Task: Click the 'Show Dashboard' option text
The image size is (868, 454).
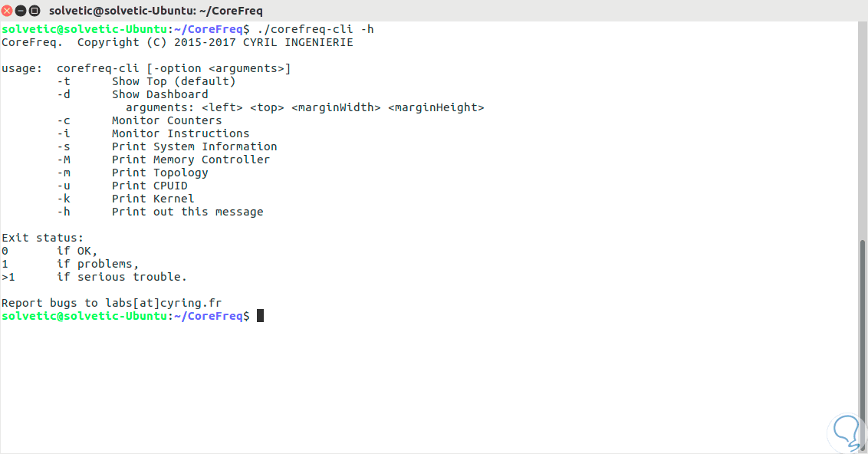Action: tap(159, 94)
